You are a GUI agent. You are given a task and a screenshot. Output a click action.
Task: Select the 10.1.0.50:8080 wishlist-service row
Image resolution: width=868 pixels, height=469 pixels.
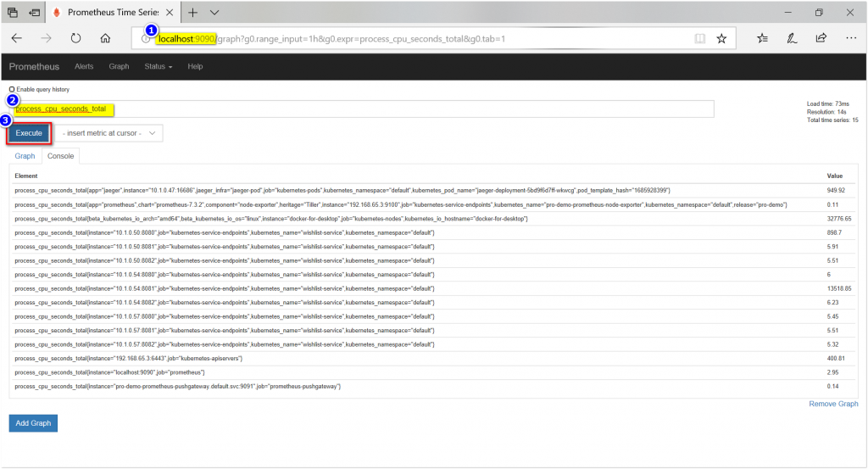coord(432,232)
